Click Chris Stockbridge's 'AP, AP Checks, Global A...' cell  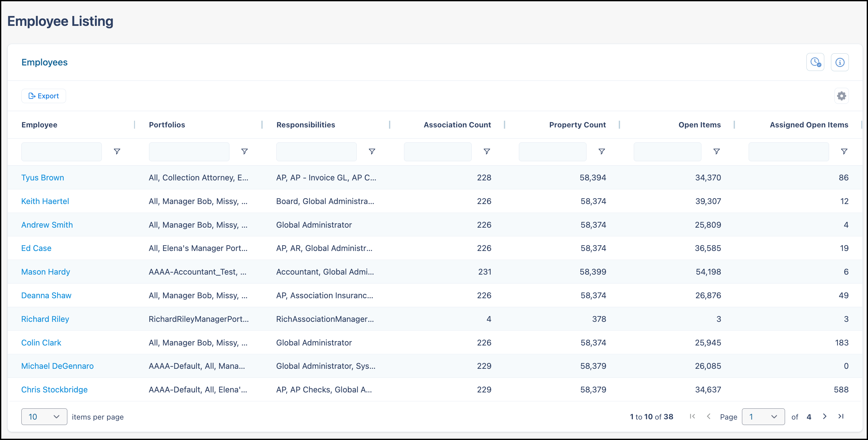click(324, 390)
